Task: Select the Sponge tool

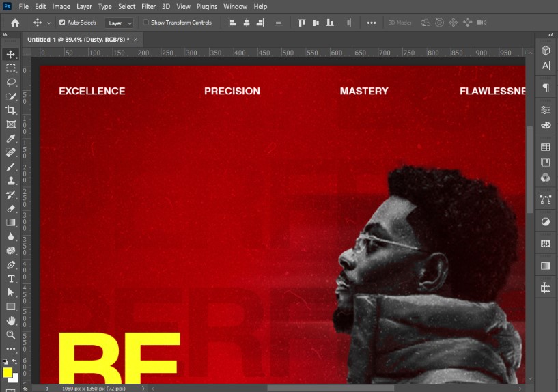Action: pyautogui.click(x=11, y=251)
